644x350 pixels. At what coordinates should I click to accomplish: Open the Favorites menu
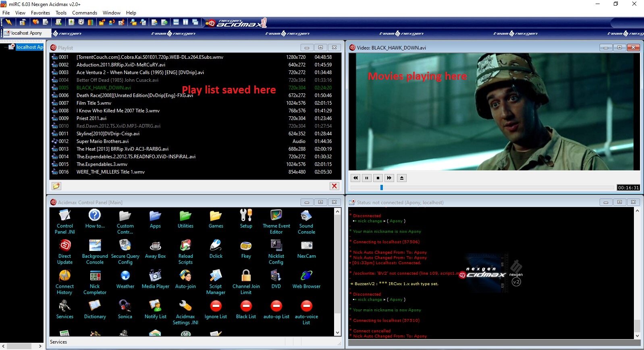coord(40,13)
